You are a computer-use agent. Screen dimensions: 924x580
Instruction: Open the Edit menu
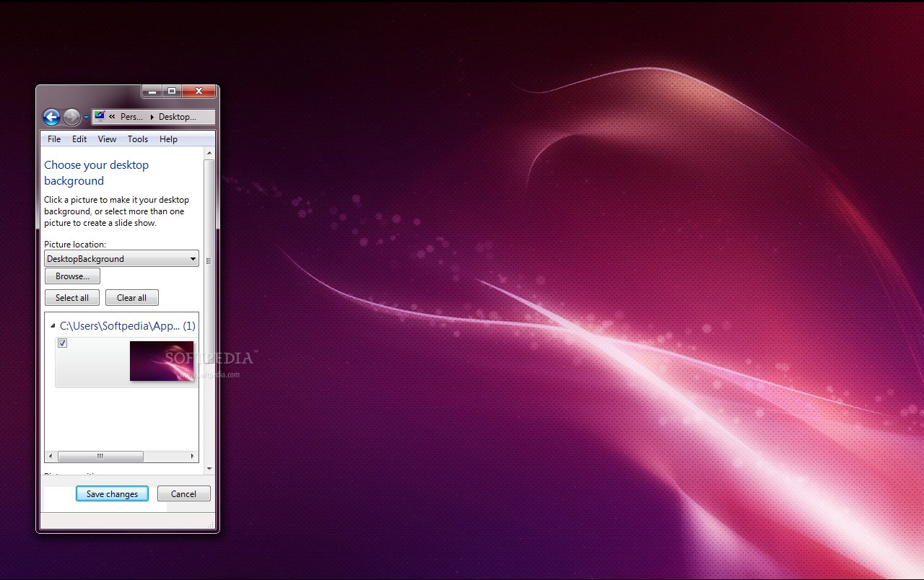coord(79,139)
